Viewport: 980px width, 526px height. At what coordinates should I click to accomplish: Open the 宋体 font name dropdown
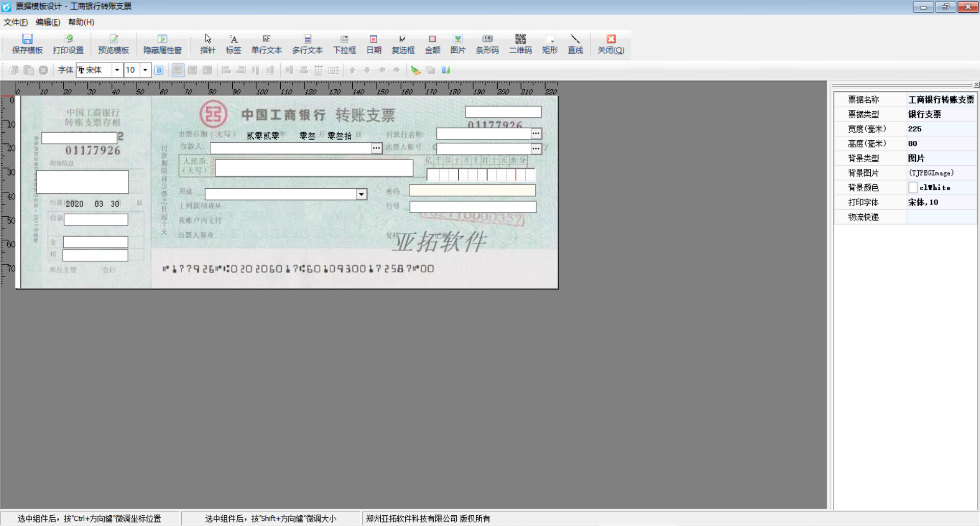point(117,70)
